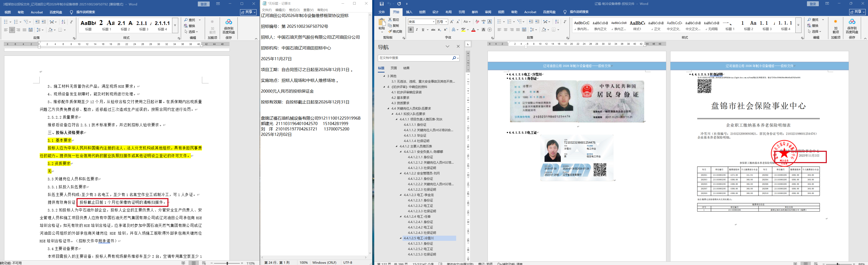Click the redo arrow in right Word window
The height and width of the screenshot is (265, 868).
[x=399, y=4]
